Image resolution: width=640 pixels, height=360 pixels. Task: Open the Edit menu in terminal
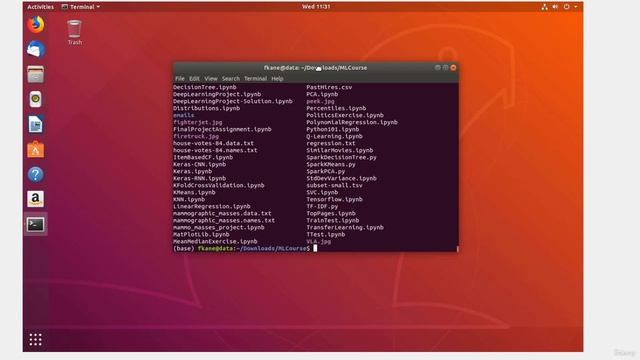[x=194, y=78]
